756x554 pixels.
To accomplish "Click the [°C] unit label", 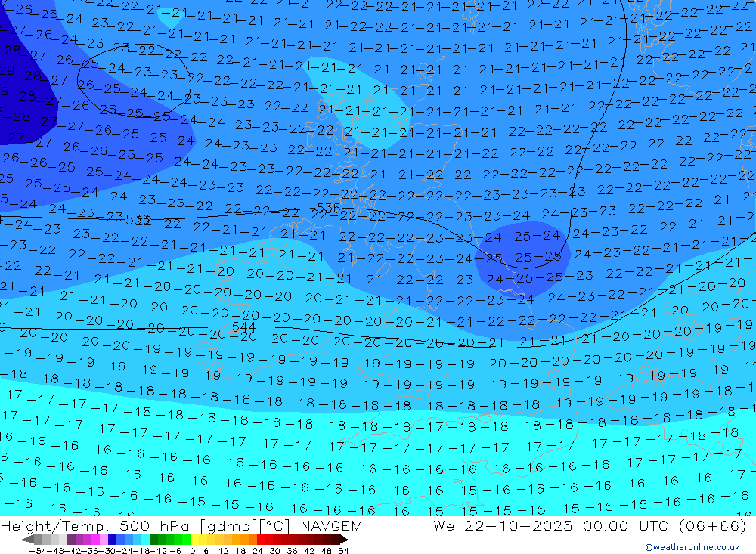I will click(x=275, y=526).
